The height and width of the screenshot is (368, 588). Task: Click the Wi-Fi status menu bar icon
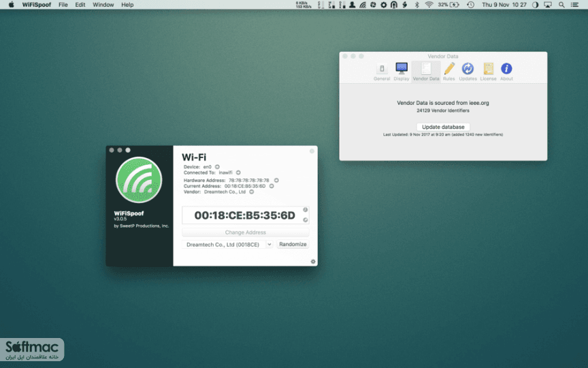(x=429, y=5)
